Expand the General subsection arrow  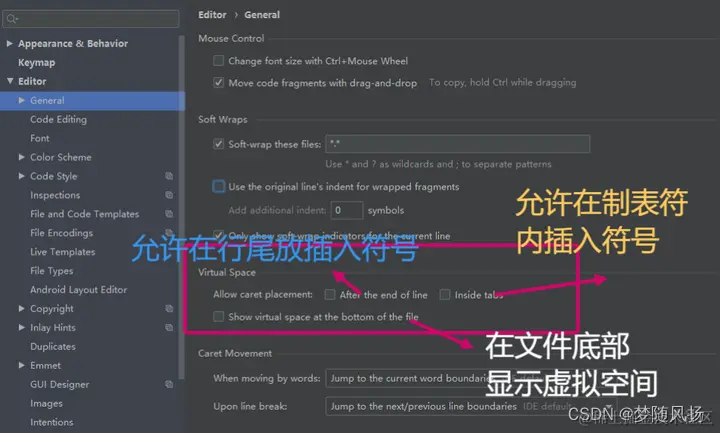point(21,100)
